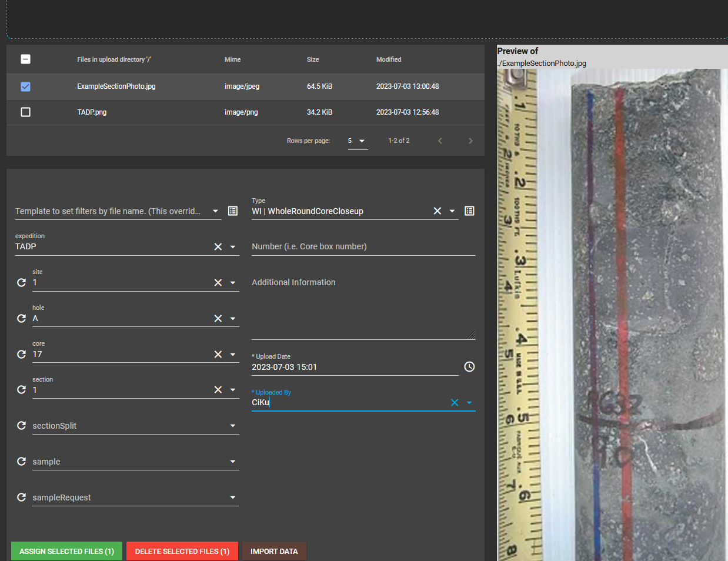This screenshot has height=561, width=728.
Task: Click the Assign Selected Files button
Action: click(66, 551)
